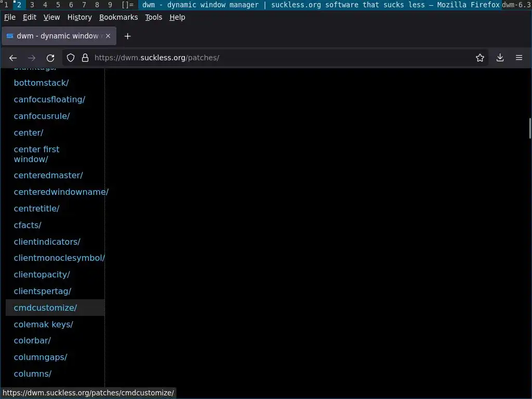
Task: Open the clientspertag/ patch link
Action: pos(43,291)
